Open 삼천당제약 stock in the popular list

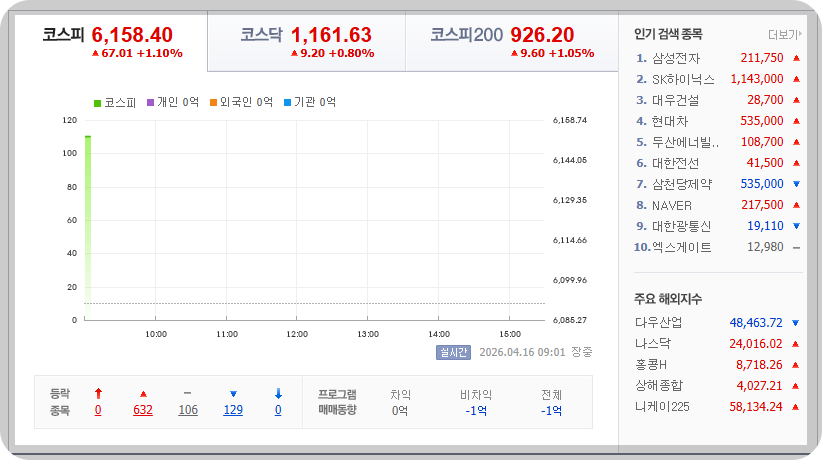(x=682, y=184)
